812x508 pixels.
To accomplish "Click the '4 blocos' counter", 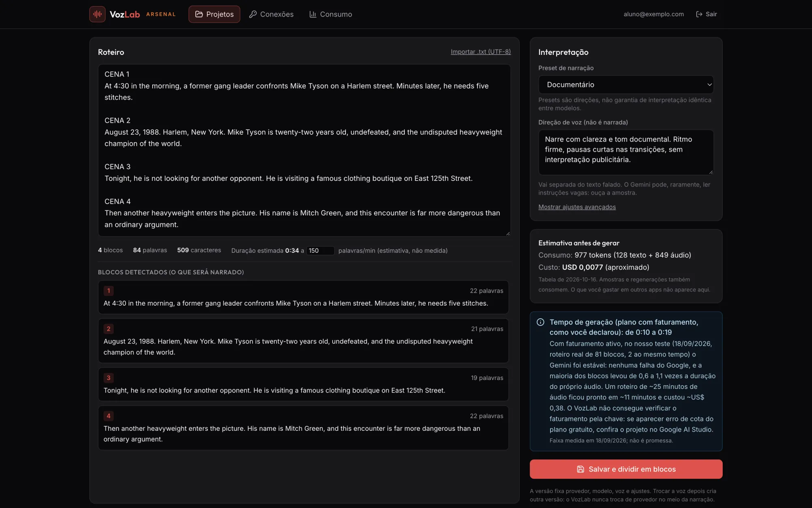I will (110, 250).
